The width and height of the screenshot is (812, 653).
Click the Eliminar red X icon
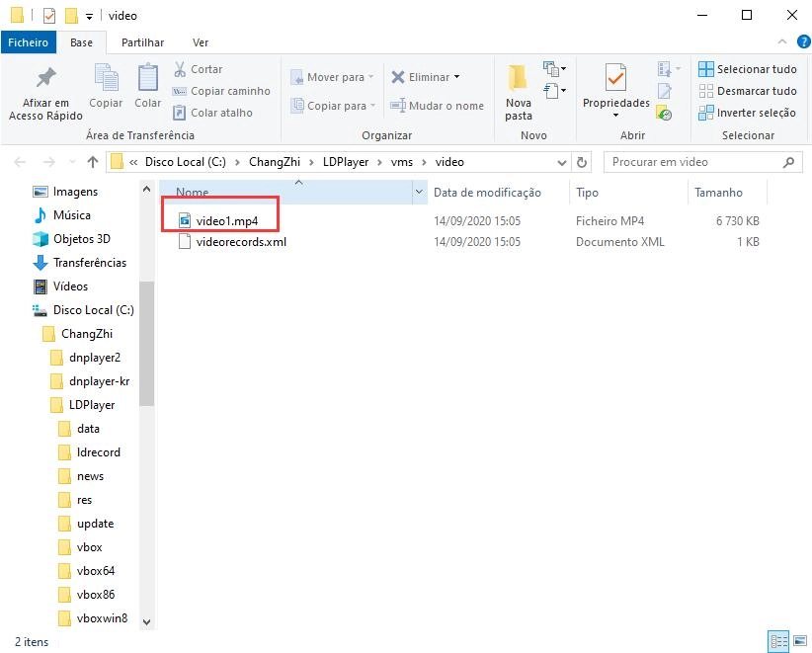click(x=398, y=77)
